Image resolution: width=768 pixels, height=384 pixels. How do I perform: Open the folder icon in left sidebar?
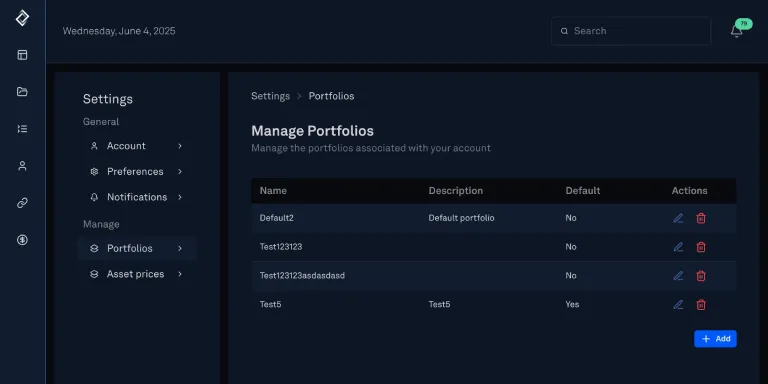pyautogui.click(x=22, y=92)
